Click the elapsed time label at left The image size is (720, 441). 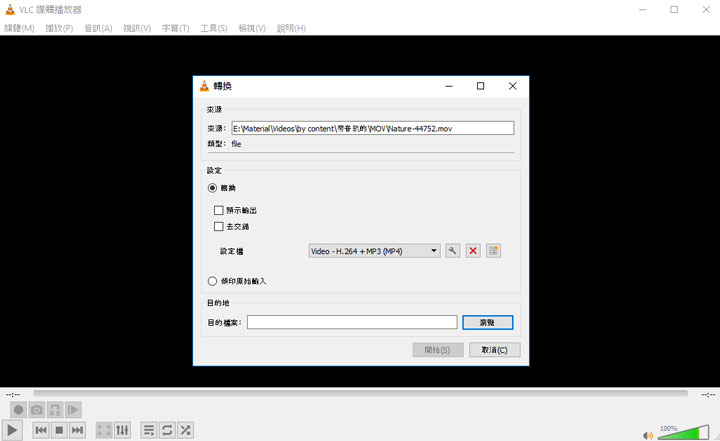pyautogui.click(x=13, y=394)
